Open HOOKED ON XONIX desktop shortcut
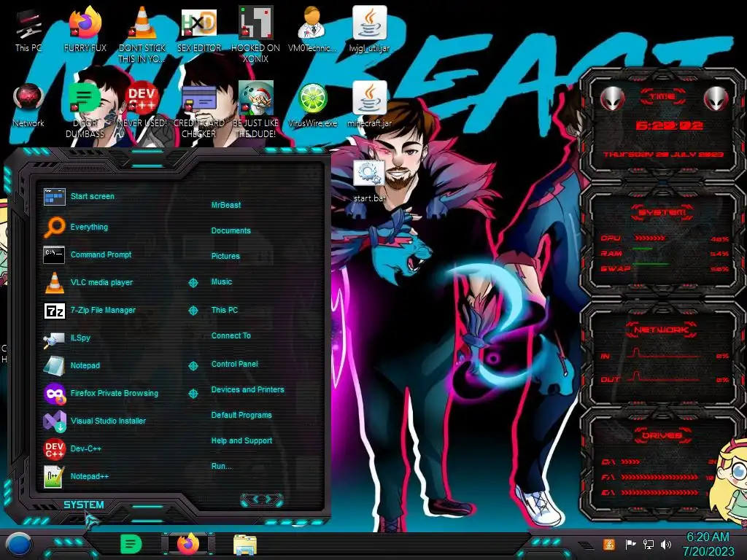 coord(256,34)
